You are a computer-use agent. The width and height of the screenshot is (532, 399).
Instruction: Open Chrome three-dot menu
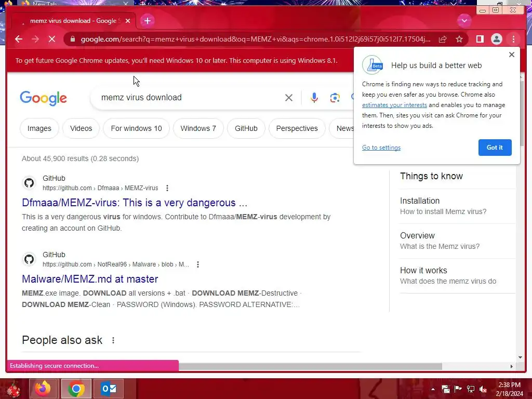point(513,39)
